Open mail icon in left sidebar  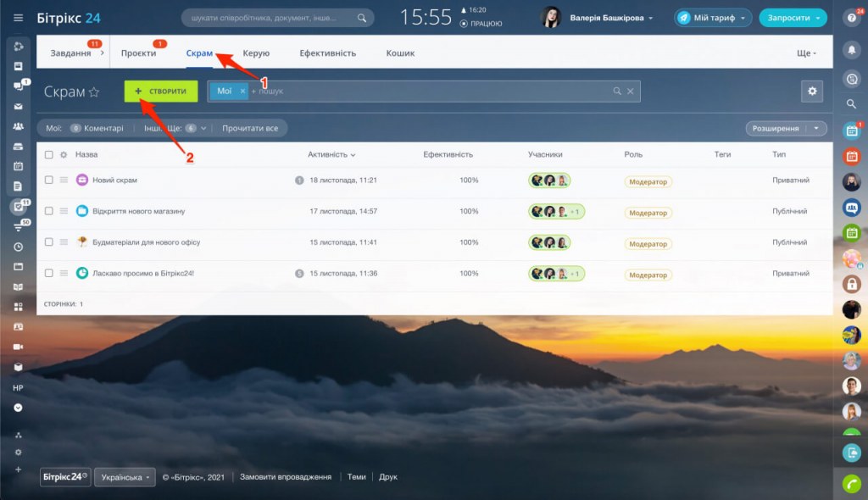click(19, 106)
